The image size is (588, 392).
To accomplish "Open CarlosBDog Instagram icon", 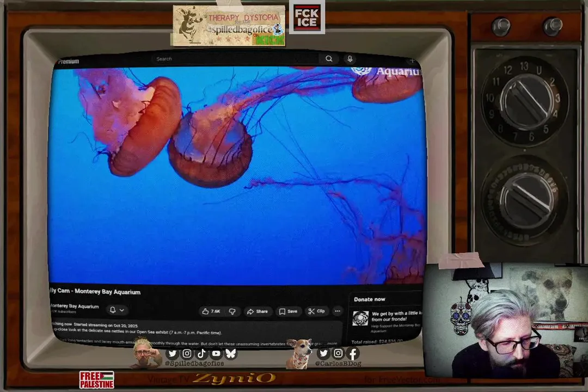I will [338, 353].
